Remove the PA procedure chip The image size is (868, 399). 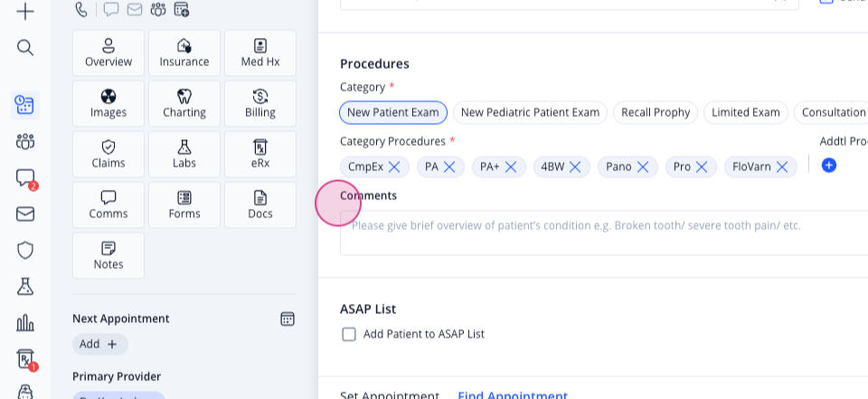click(449, 166)
